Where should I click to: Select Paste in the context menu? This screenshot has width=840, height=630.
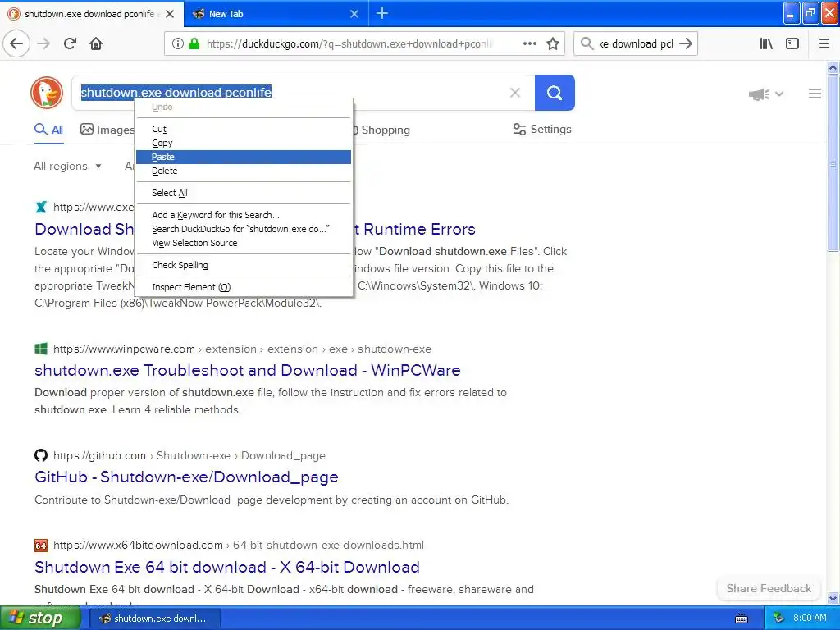click(x=244, y=157)
